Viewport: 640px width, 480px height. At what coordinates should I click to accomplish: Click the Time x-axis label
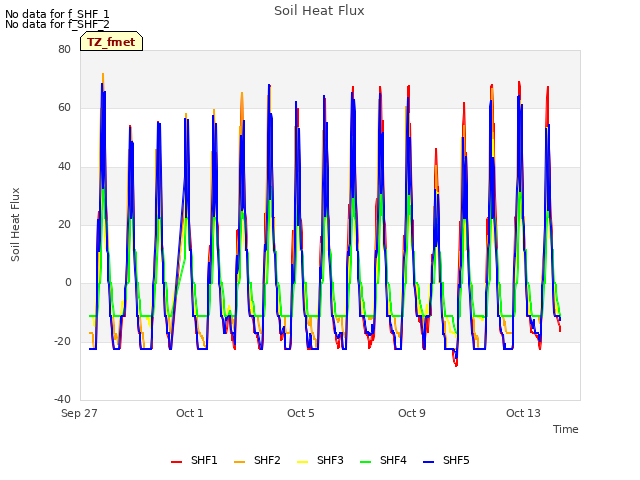pyautogui.click(x=566, y=429)
